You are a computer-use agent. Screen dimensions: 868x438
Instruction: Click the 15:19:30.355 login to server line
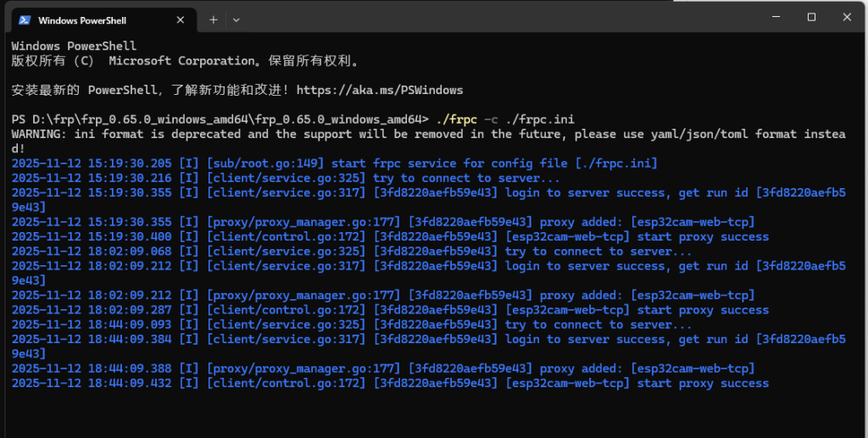428,200
